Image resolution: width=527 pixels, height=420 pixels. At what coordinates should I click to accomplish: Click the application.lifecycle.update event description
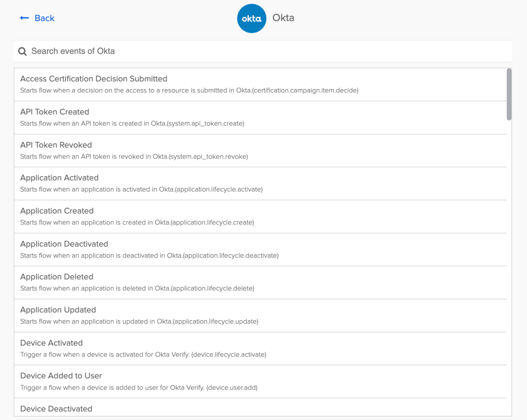(139, 321)
